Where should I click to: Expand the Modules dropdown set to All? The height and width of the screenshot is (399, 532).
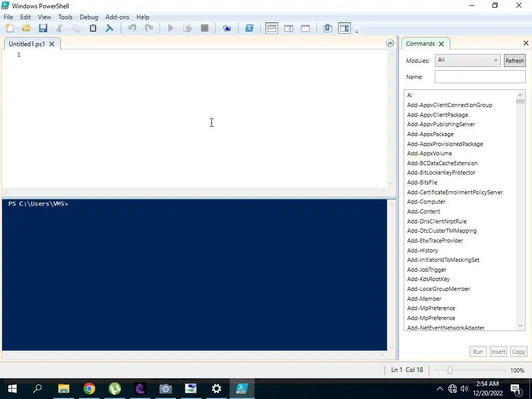[x=468, y=60]
